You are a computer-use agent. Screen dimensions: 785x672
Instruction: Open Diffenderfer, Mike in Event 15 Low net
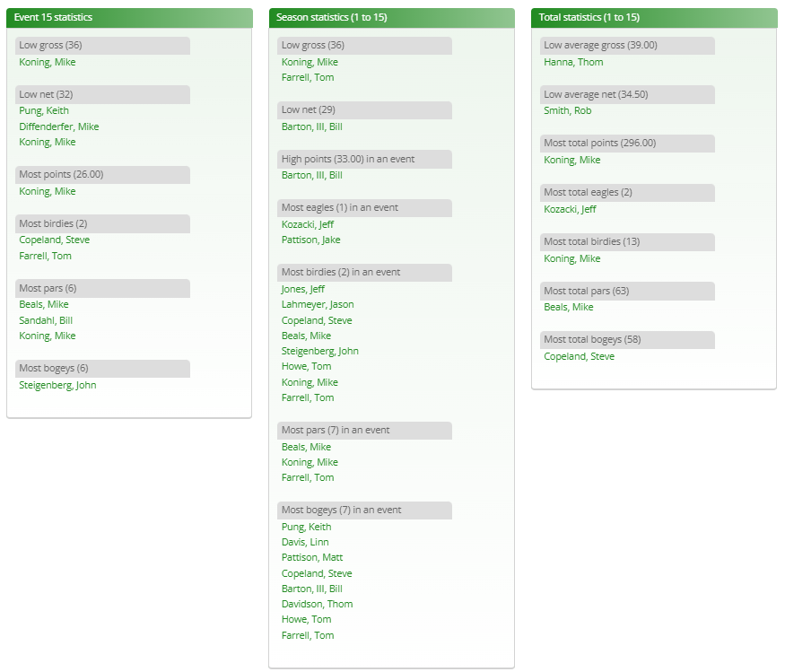[58, 127]
